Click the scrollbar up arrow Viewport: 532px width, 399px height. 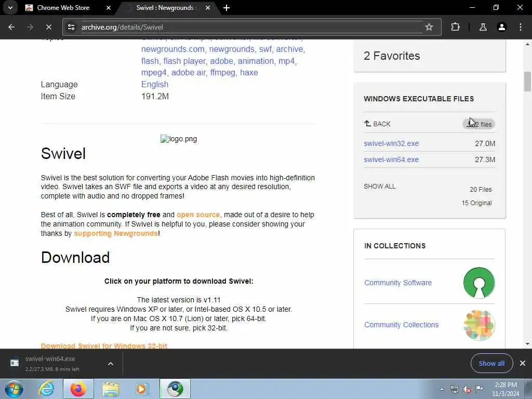[527, 44]
